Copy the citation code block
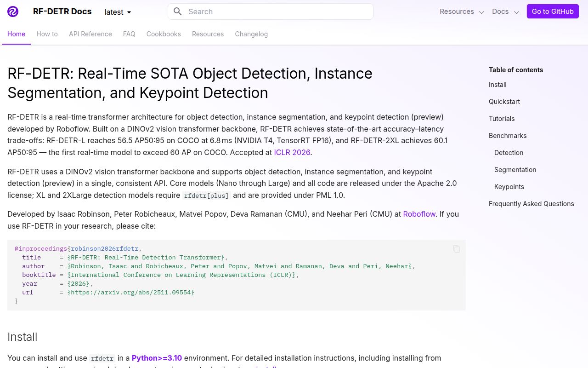The height and width of the screenshot is (368, 588). [x=456, y=249]
